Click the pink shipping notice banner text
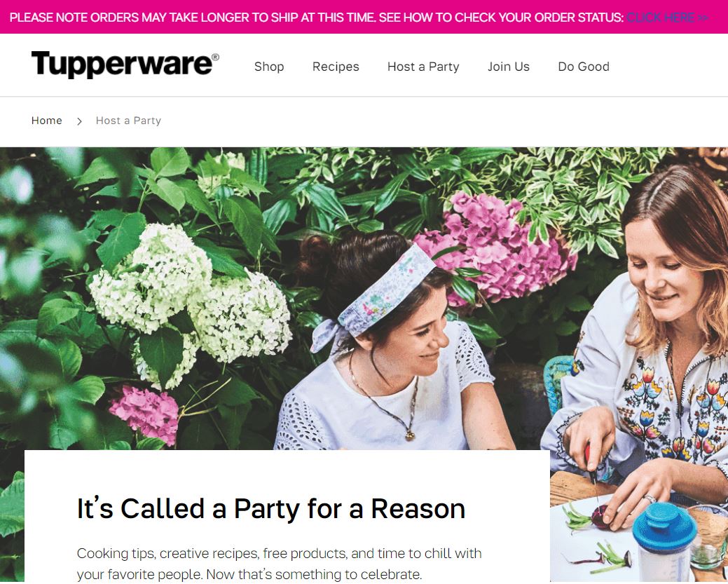This screenshot has height=584, width=728. (x=316, y=18)
